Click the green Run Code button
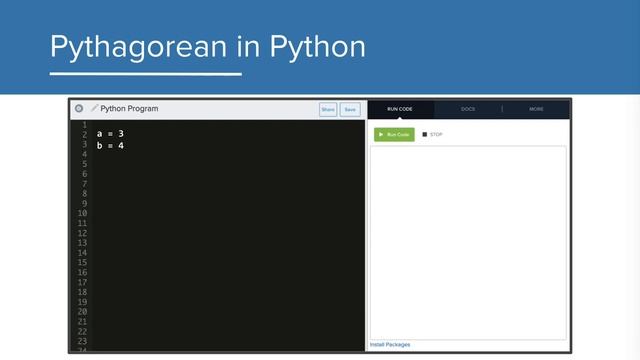Image resolution: width=640 pixels, height=360 pixels. [394, 134]
